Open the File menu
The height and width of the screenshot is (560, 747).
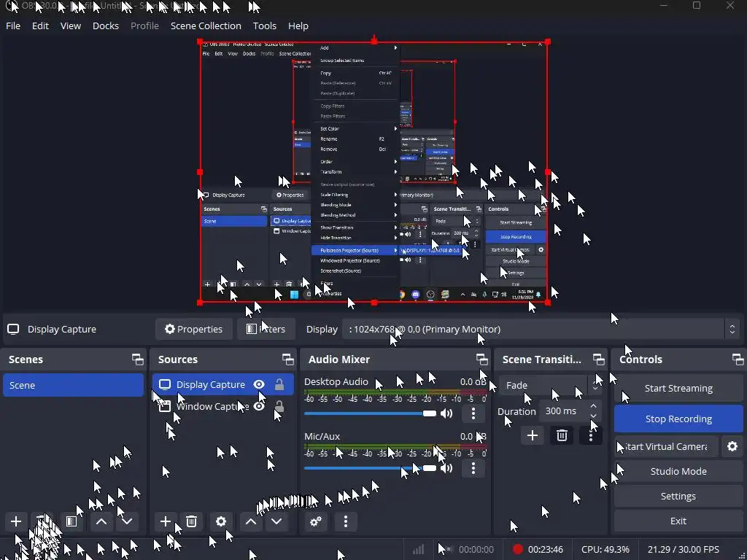coord(13,26)
